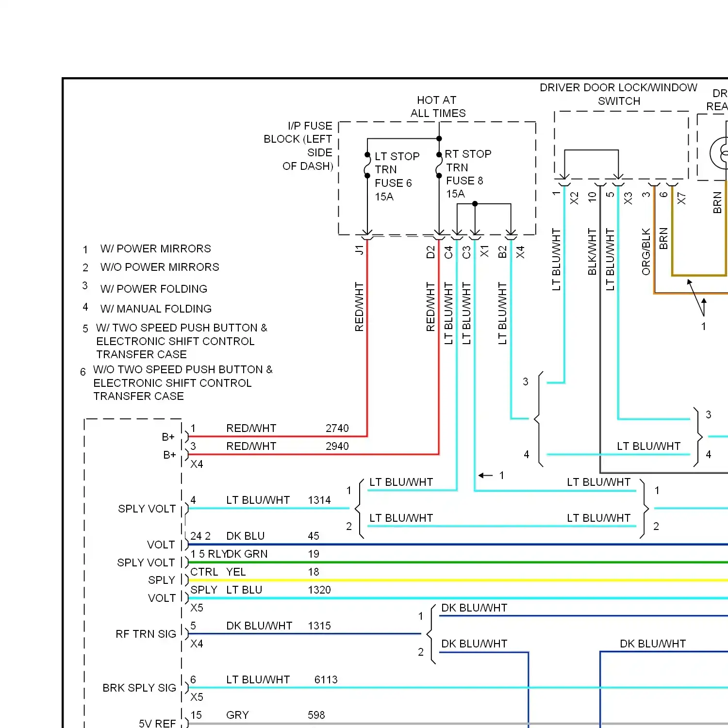728x728 pixels.
Task: Select the "RF TRN SIG" pin label
Action: pos(146,634)
